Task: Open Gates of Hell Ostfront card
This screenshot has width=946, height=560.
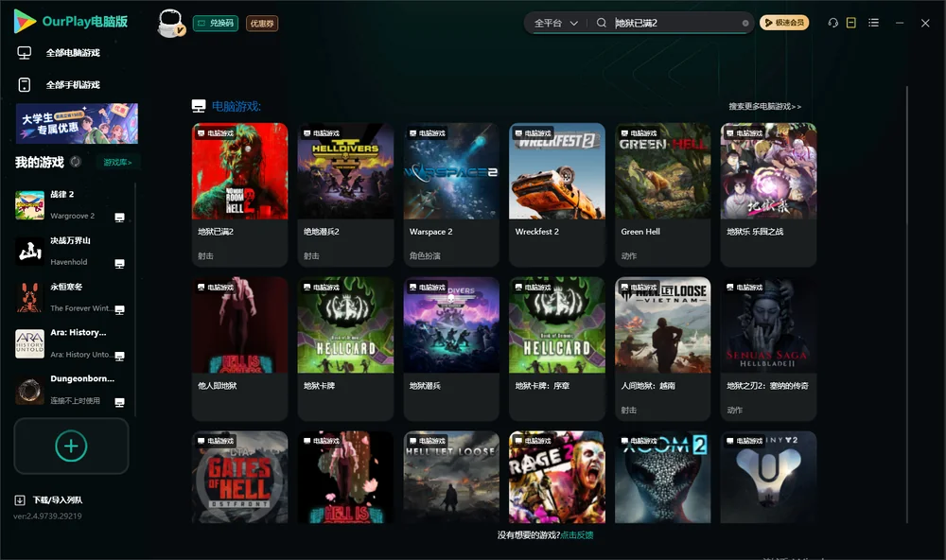Action: 240,477
